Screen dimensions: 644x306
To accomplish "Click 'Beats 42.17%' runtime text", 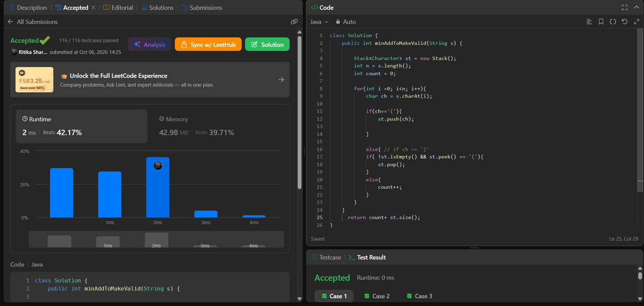I will pyautogui.click(x=62, y=132).
